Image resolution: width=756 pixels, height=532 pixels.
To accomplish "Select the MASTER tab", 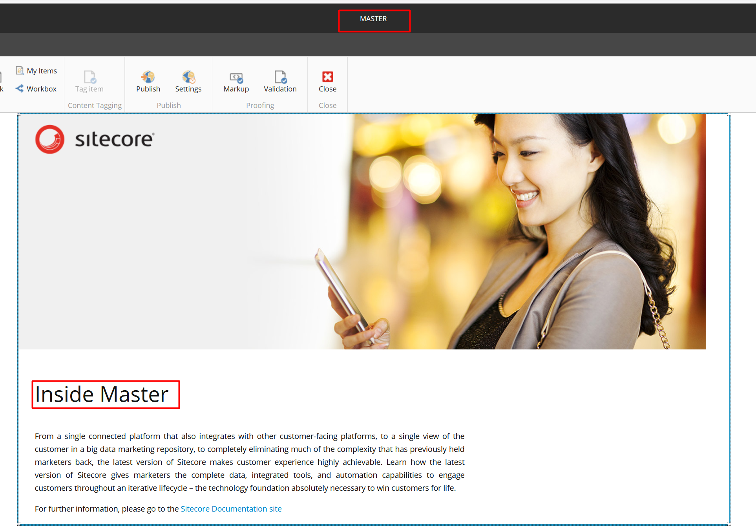I will tap(373, 18).
